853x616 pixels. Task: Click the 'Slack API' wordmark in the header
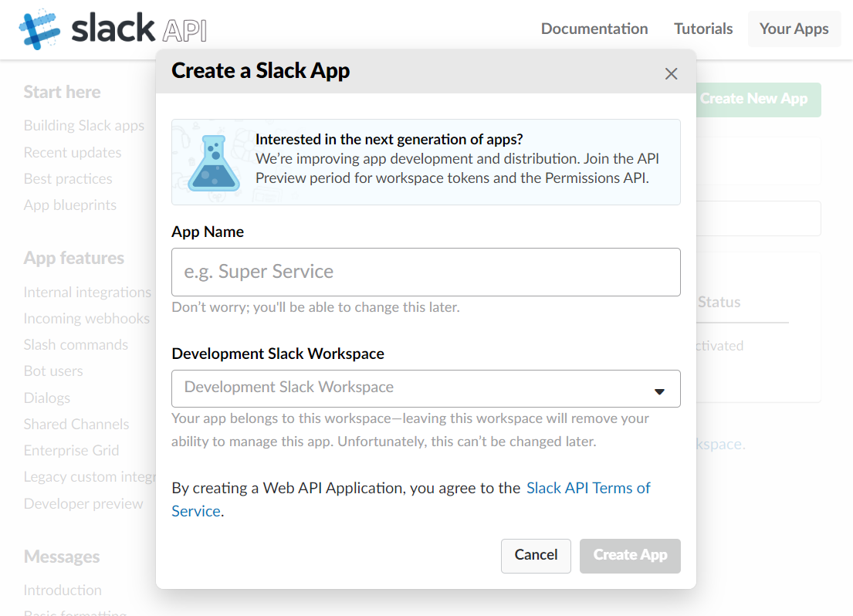pyautogui.click(x=139, y=29)
